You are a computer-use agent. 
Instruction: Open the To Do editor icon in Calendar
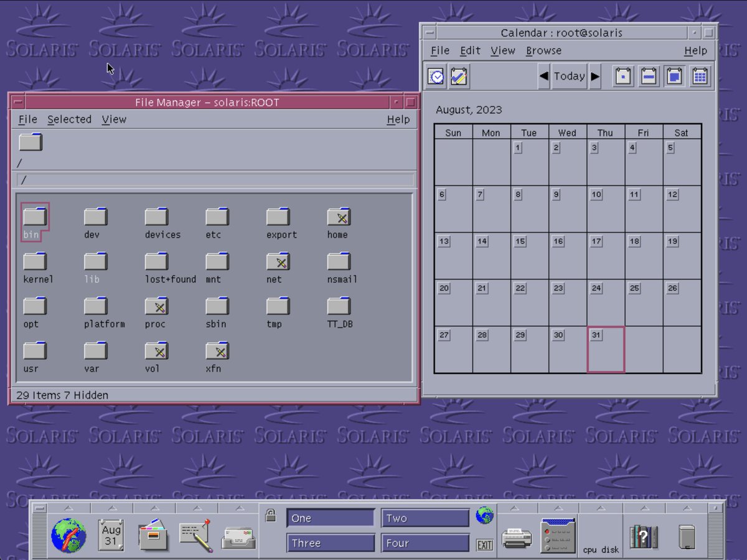[x=459, y=77]
